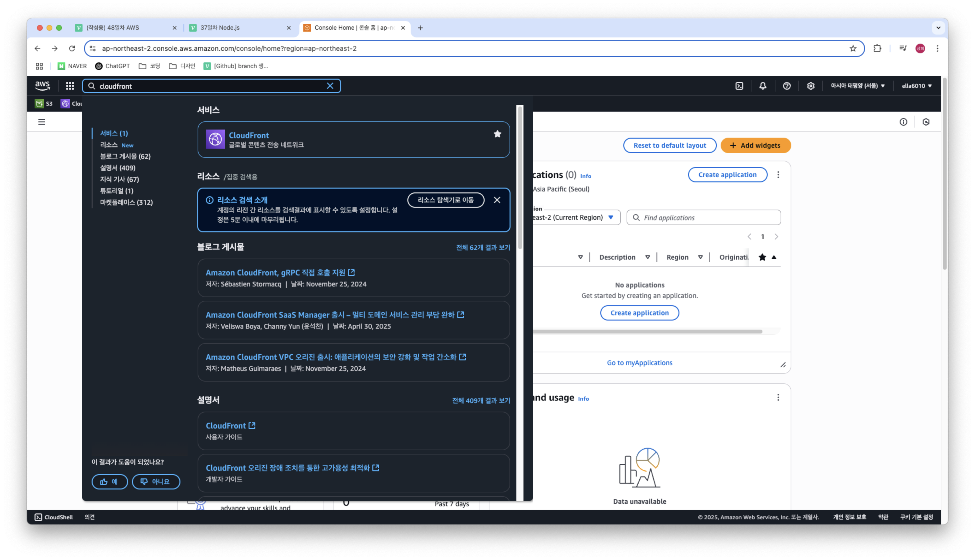Open the browser extensions puzzle icon
Screen dimensions: 975x560
(x=877, y=48)
